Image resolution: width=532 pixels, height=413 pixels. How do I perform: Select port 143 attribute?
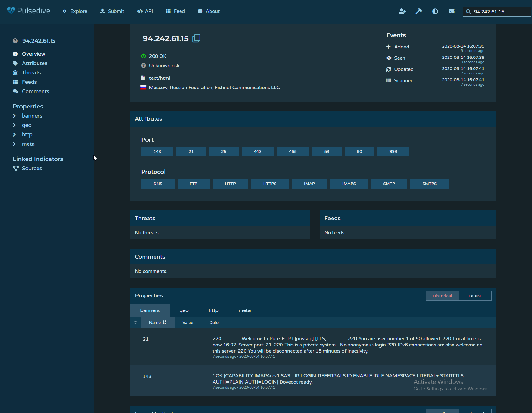pyautogui.click(x=157, y=151)
